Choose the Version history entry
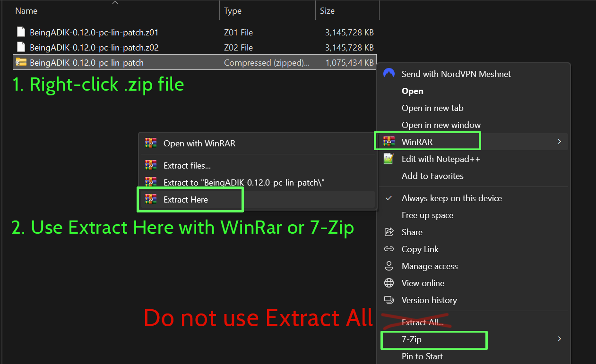596x364 pixels. pyautogui.click(x=429, y=300)
